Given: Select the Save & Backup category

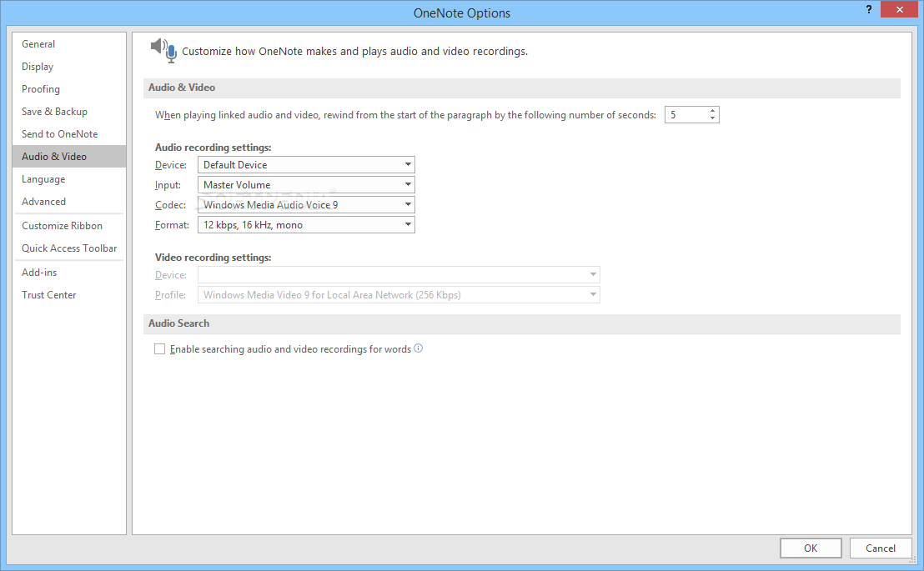Looking at the screenshot, I should click(x=69, y=112).
